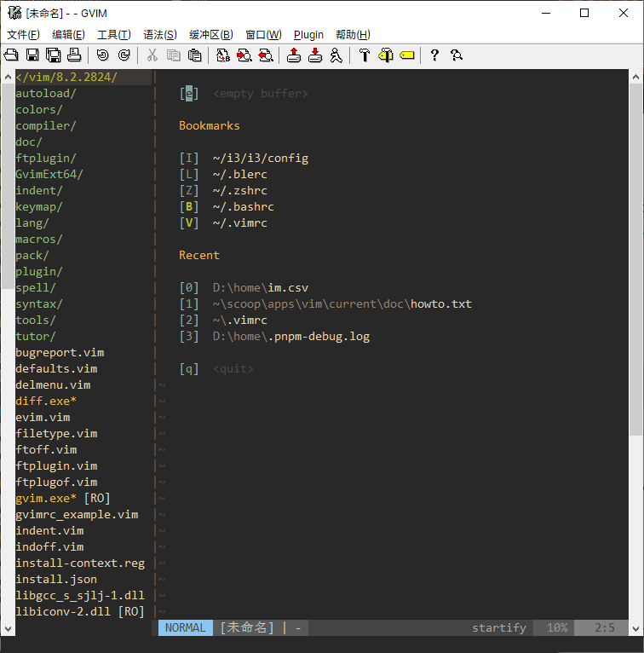Click the Print toolbar icon
This screenshot has height=653, width=644.
tap(74, 55)
